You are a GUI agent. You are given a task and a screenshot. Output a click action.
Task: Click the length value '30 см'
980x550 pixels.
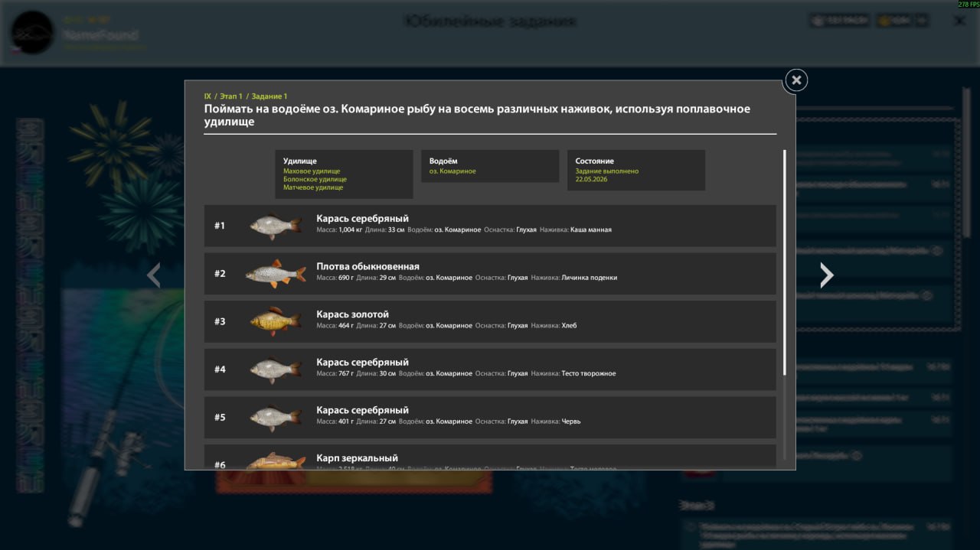click(387, 373)
